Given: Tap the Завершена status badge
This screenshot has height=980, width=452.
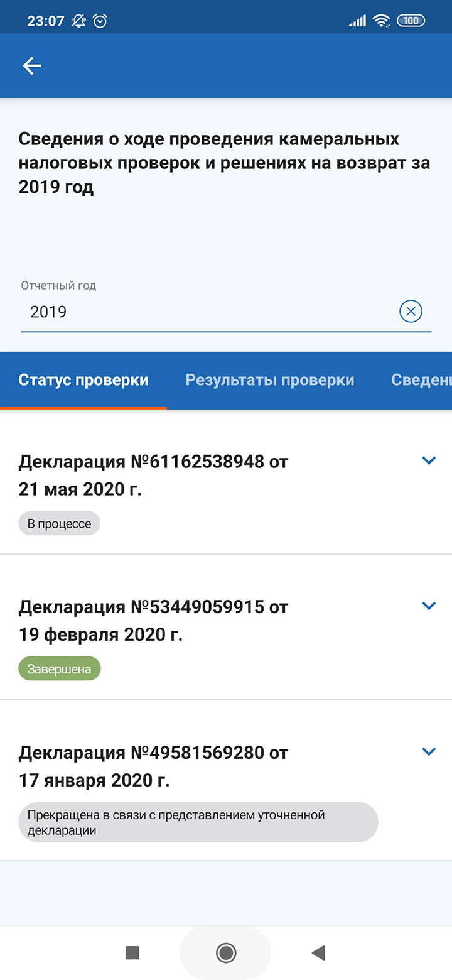Looking at the screenshot, I should tap(60, 669).
